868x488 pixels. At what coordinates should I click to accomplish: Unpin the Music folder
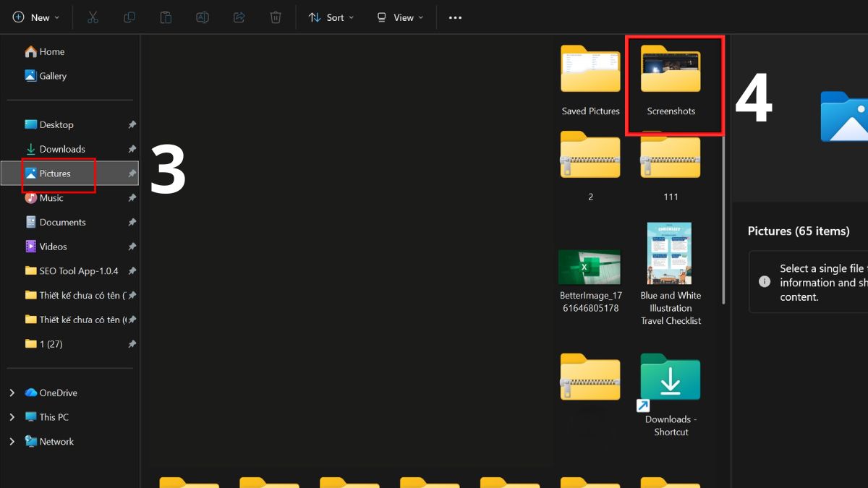(132, 197)
